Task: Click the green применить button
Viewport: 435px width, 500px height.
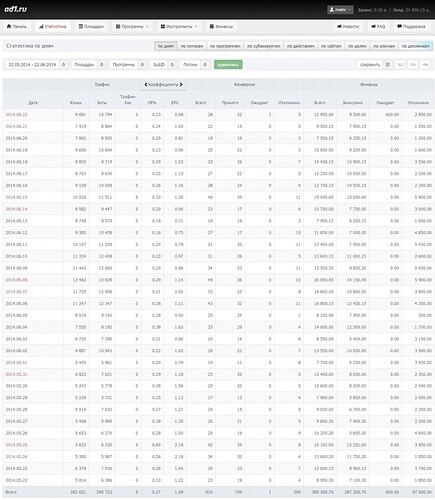Action: coord(228,65)
